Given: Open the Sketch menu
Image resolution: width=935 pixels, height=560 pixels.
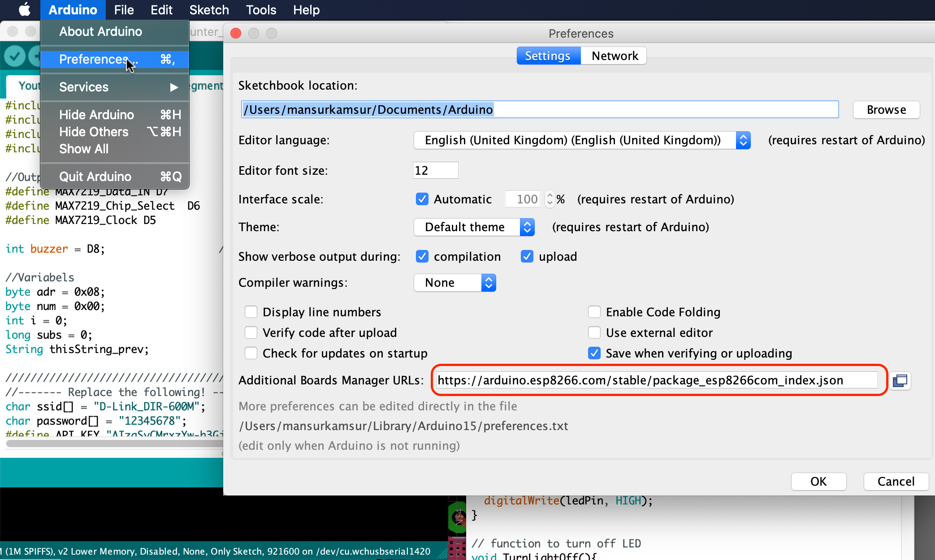Looking at the screenshot, I should (x=209, y=10).
